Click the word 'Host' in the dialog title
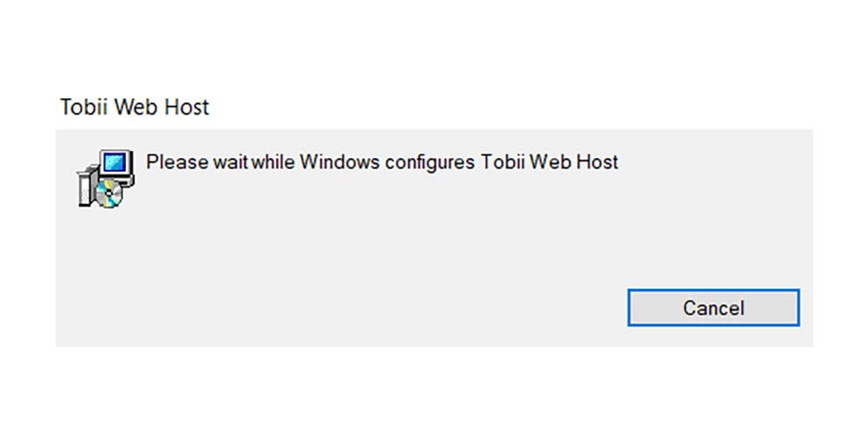 coord(187,107)
